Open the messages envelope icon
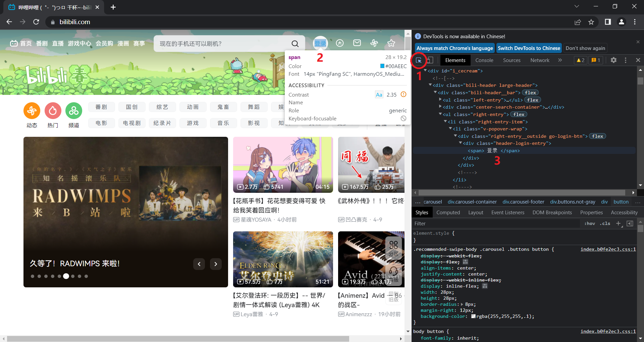This screenshot has height=342, width=644. [x=357, y=43]
